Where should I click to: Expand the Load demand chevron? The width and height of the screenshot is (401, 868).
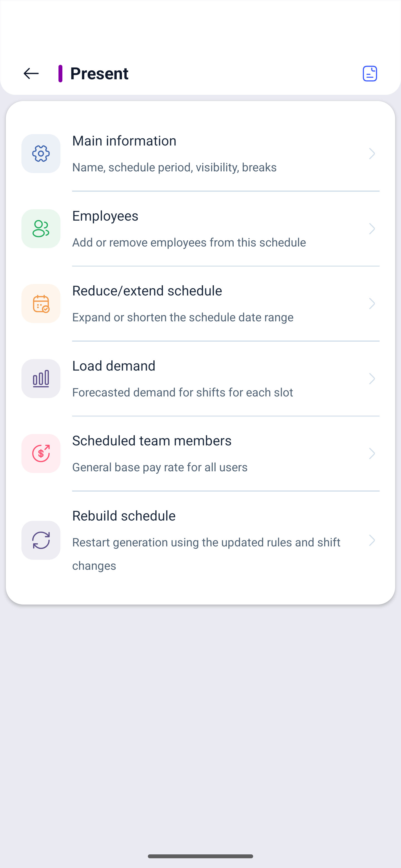coord(372,379)
